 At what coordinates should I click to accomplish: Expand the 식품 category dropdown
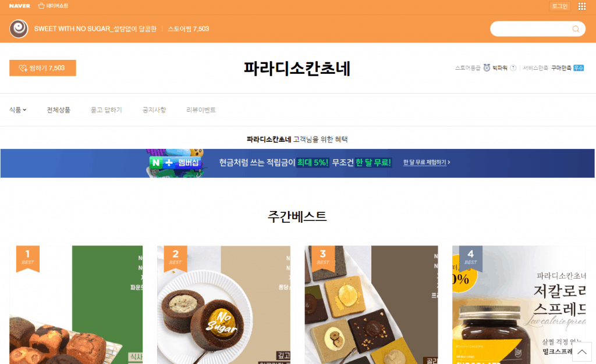coord(18,110)
